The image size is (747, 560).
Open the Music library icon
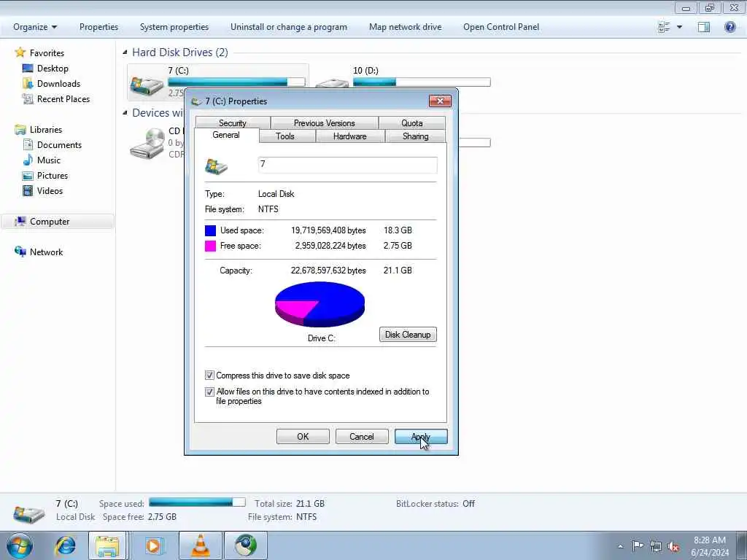click(x=28, y=160)
